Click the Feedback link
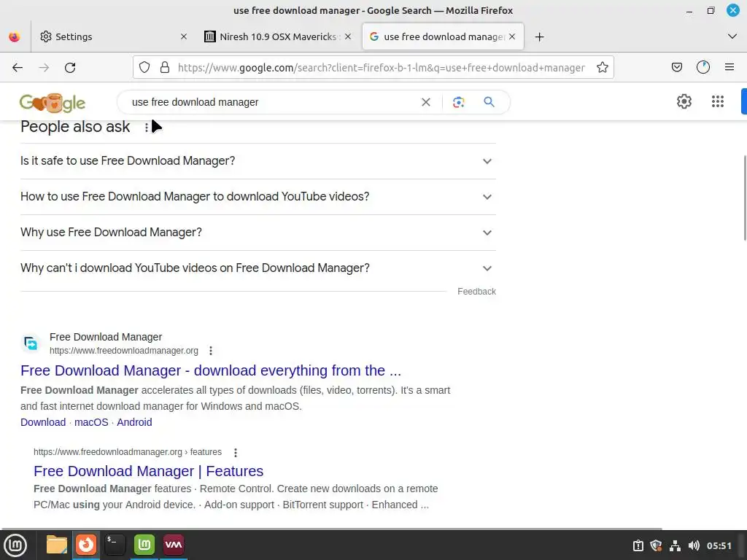Screen dimensions: 747x560 coord(476,292)
